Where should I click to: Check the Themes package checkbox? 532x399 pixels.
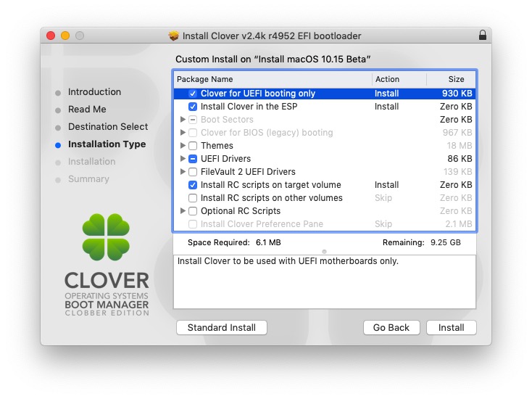(x=193, y=146)
